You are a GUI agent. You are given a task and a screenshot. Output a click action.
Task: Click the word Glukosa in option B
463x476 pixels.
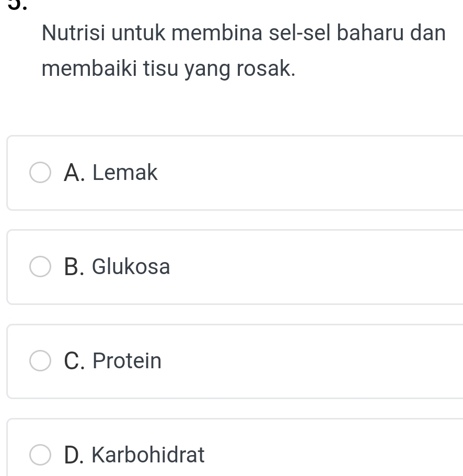coord(131,267)
